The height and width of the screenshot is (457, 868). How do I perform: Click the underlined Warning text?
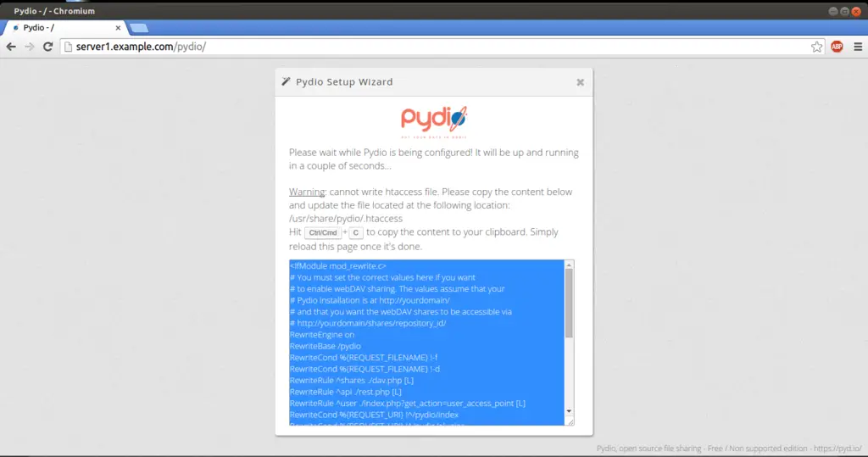(307, 192)
